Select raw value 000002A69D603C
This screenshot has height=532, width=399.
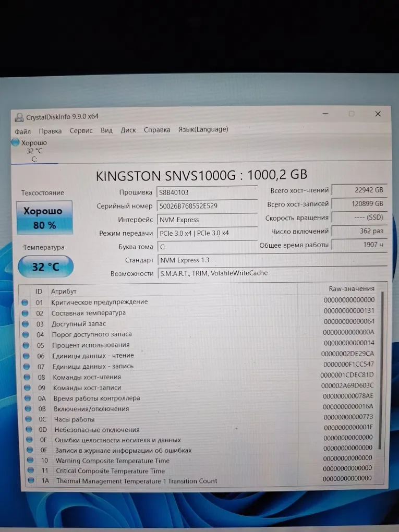[347, 385]
